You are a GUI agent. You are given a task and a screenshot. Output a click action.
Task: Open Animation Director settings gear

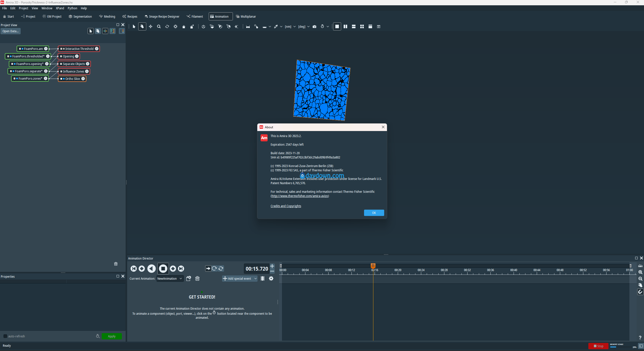pos(271,278)
